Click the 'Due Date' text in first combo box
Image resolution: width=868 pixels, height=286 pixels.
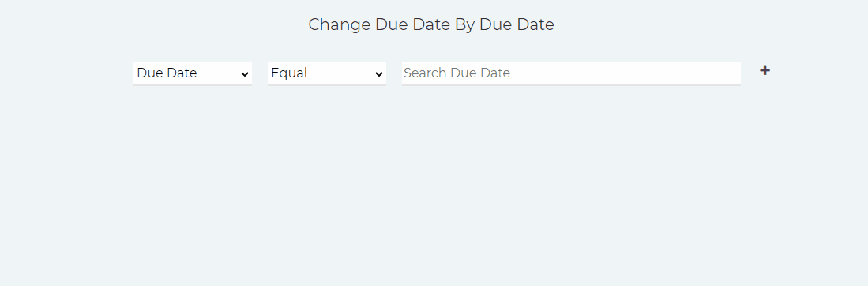point(167,73)
